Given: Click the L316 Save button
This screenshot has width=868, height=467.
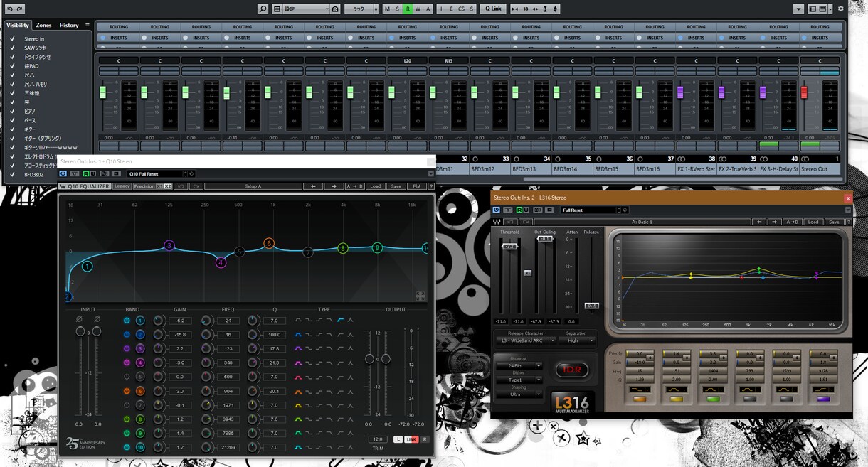Looking at the screenshot, I should [x=833, y=222].
